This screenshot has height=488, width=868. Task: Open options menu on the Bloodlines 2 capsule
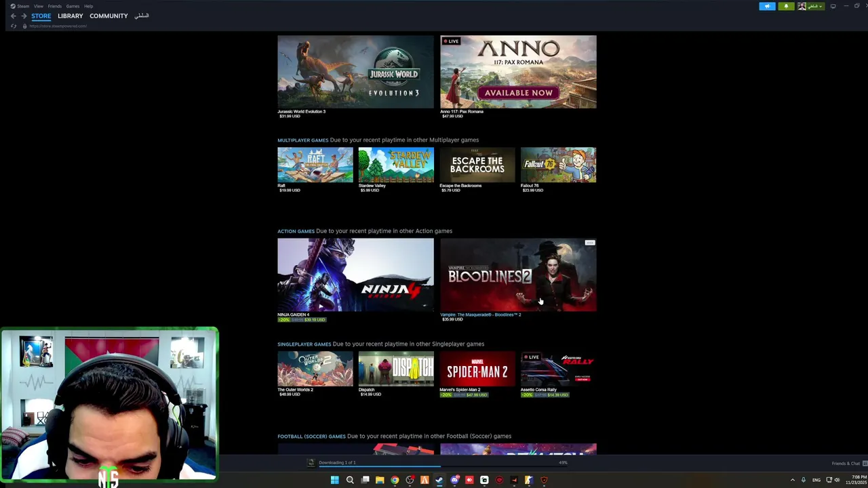(590, 243)
